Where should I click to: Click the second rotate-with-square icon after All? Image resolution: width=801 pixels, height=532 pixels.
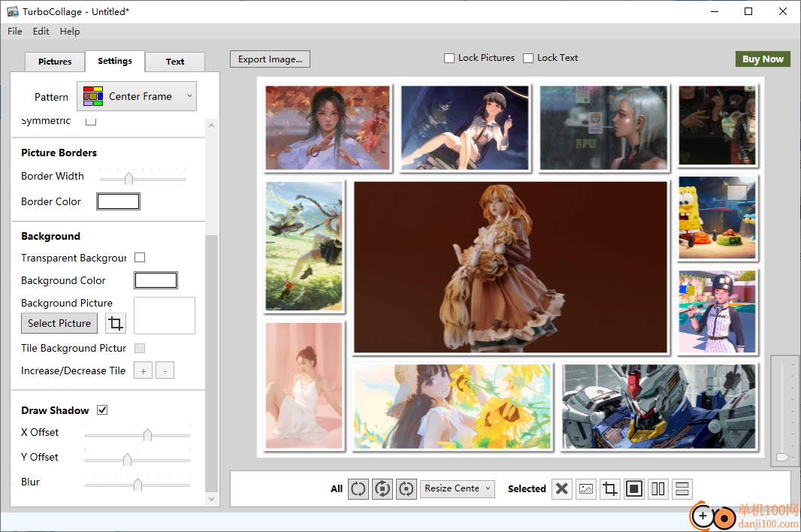(x=382, y=488)
